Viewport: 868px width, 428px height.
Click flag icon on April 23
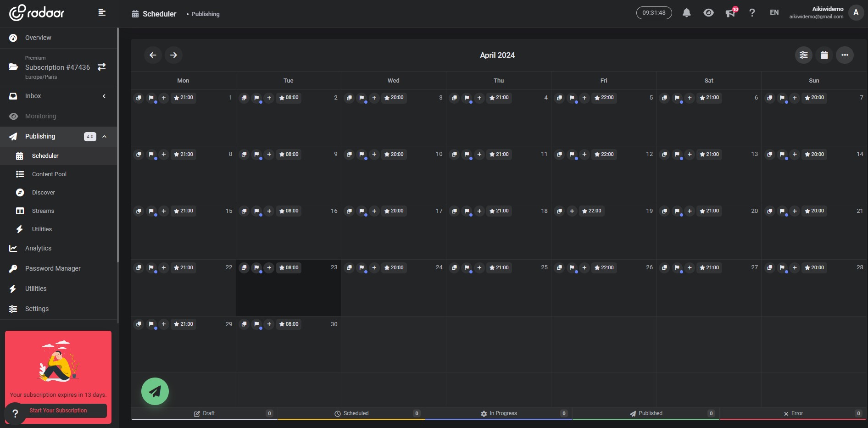click(257, 267)
